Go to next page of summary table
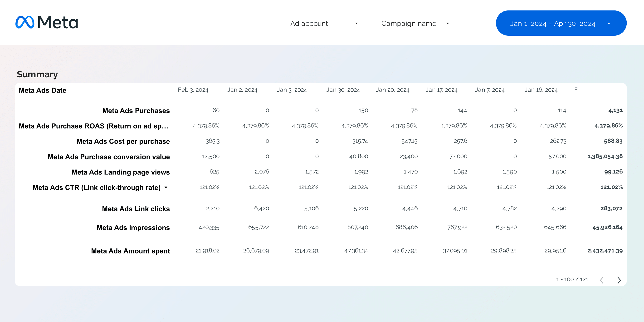 click(x=619, y=280)
